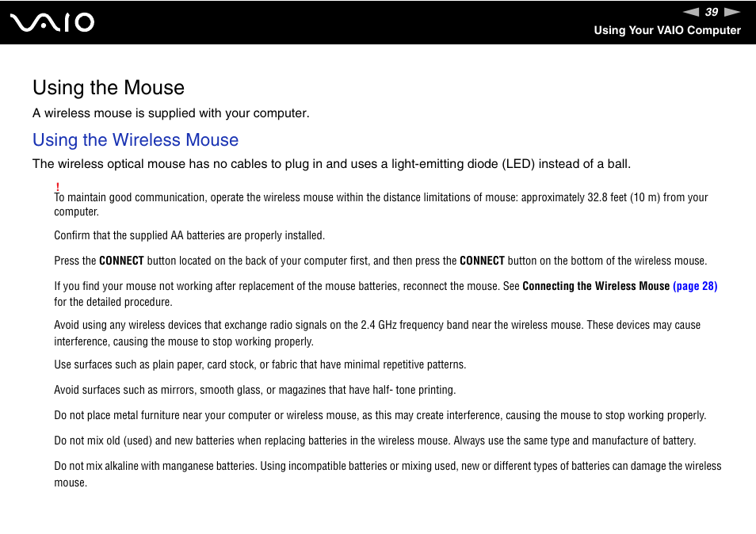Screen dimensions: 756x534
Task: Click the 'Using Your VAIO Computer' header
Action: 666,30
